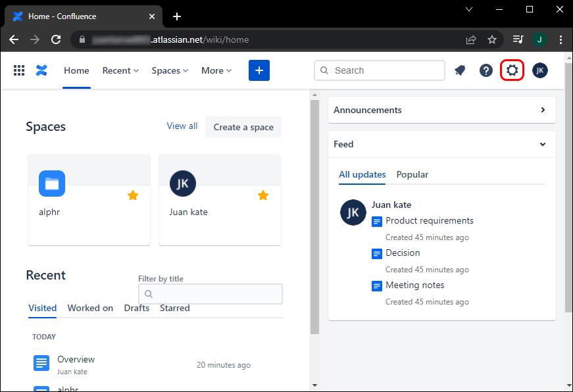Image resolution: width=573 pixels, height=392 pixels.
Task: Switch to the Popular feed tab
Action: tap(412, 174)
